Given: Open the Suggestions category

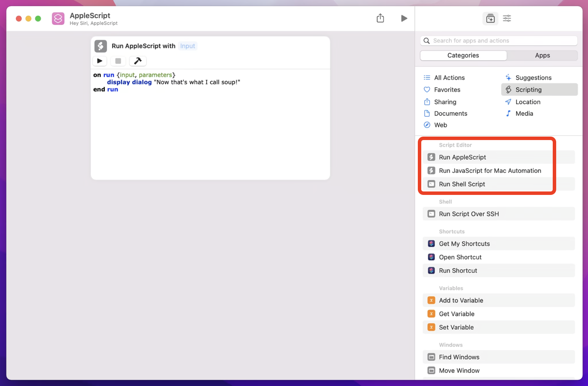Looking at the screenshot, I should (x=534, y=78).
